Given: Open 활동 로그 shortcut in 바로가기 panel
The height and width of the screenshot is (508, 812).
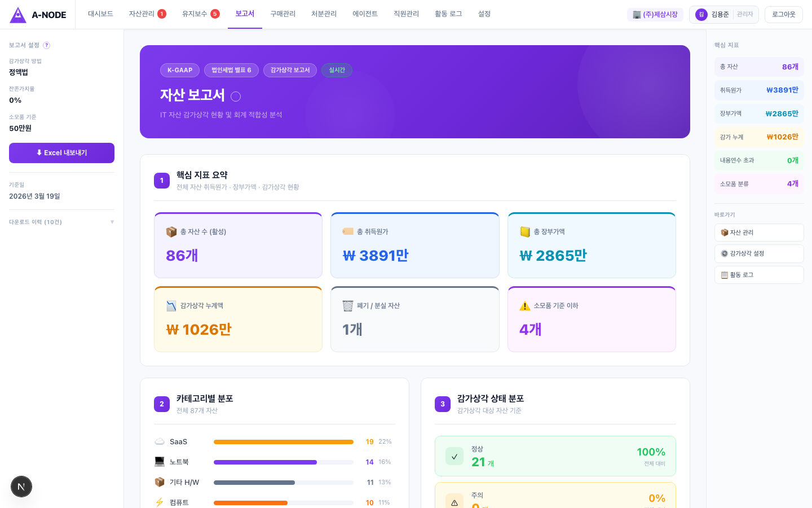Looking at the screenshot, I should click(x=758, y=275).
